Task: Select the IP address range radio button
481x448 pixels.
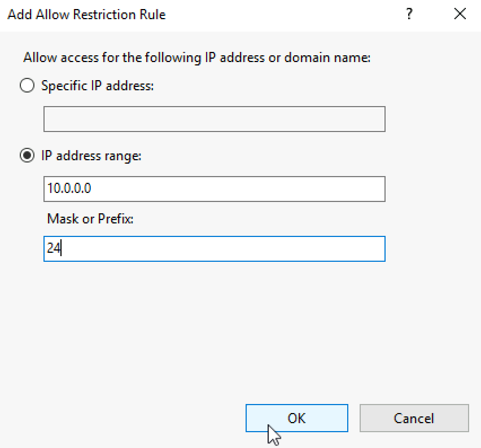Action: [27, 156]
